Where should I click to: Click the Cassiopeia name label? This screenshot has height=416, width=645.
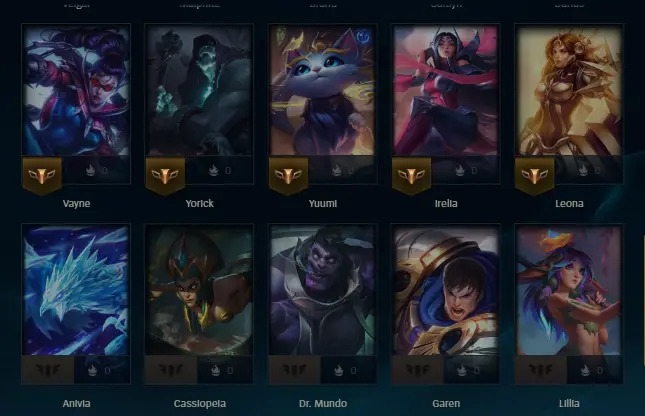pyautogui.click(x=200, y=404)
